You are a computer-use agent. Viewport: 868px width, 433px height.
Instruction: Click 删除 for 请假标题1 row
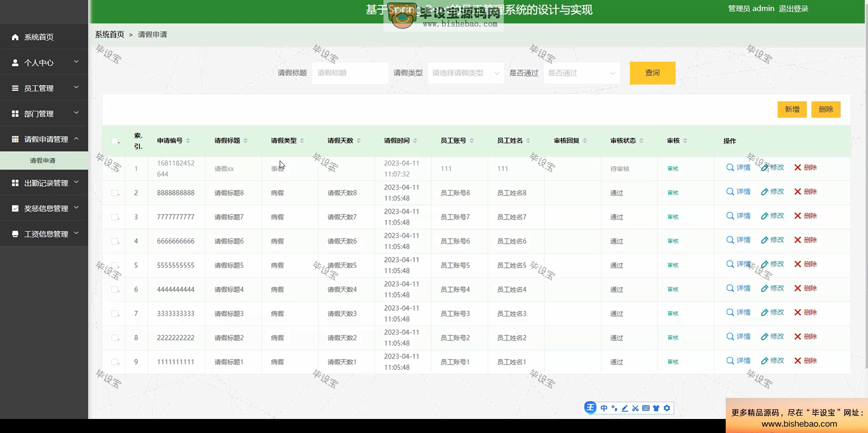click(x=805, y=361)
